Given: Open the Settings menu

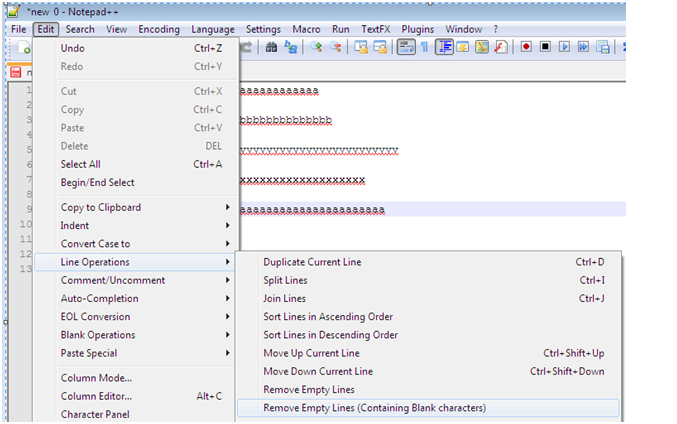Looking at the screenshot, I should point(263,29).
